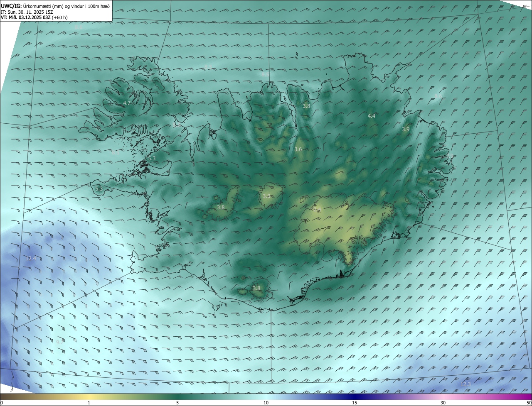Click the color scale label 30
The height and width of the screenshot is (406, 532).
click(x=443, y=403)
